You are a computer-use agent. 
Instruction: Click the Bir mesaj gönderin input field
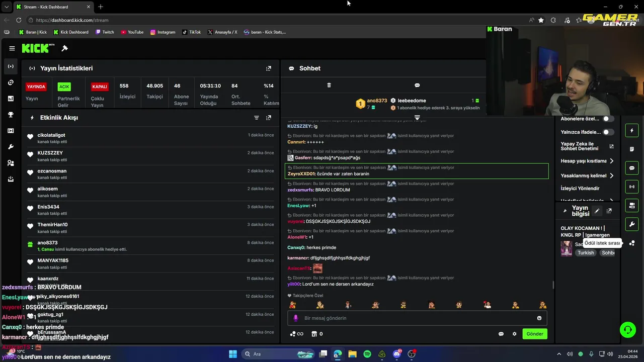click(417, 318)
